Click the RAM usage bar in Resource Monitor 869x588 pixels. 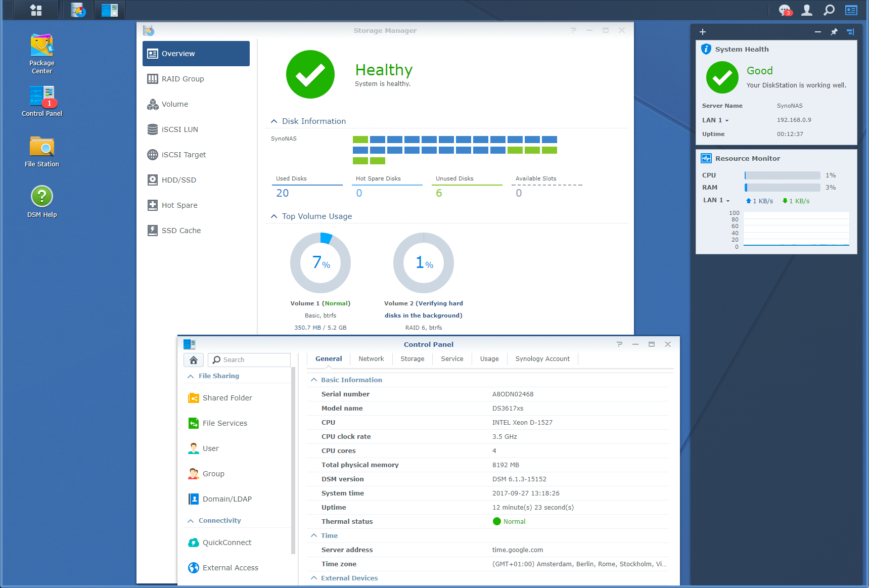[x=782, y=188]
